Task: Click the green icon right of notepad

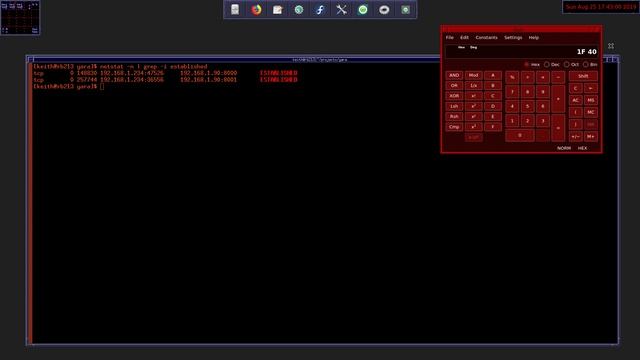Action: tap(299, 10)
